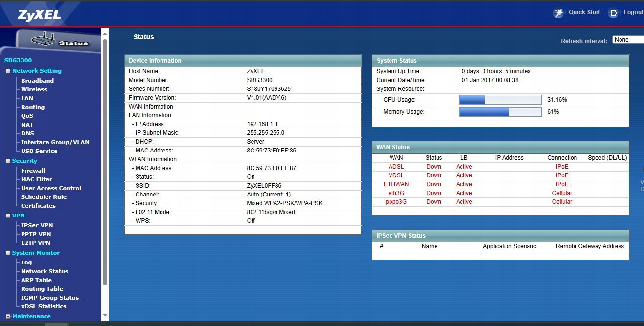The height and width of the screenshot is (326, 644).
Task: Click the IP address 192.168.1.1
Action: (x=262, y=124)
